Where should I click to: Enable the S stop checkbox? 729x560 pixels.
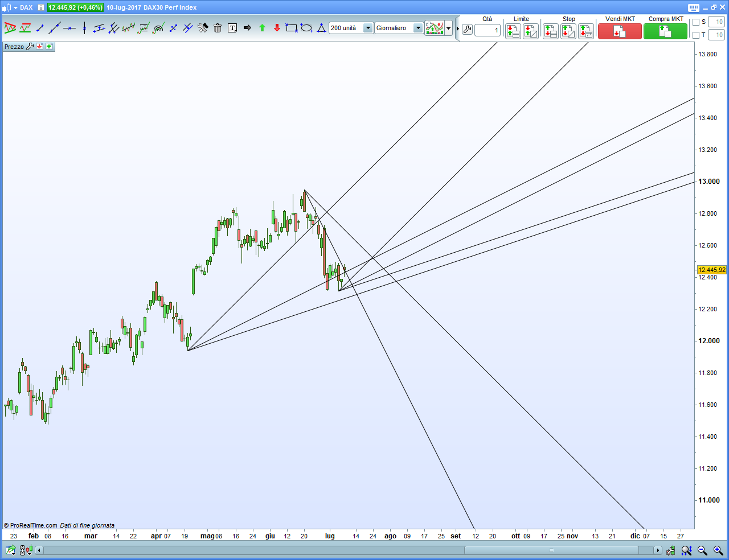(696, 22)
